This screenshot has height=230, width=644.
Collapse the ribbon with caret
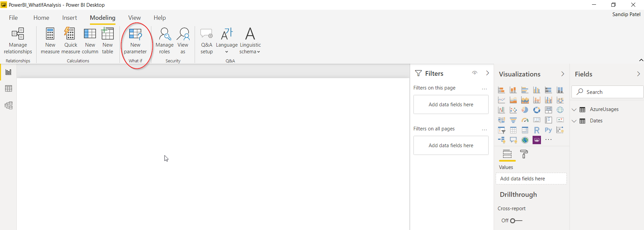[x=641, y=60]
